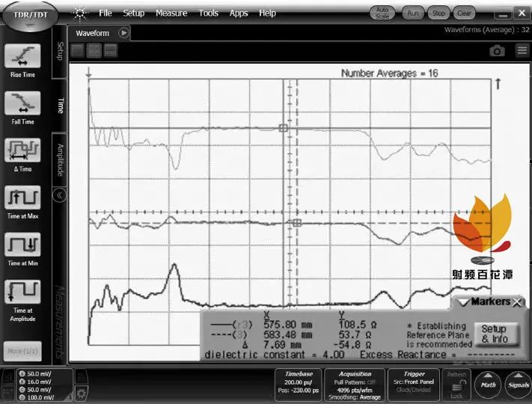Image resolution: width=532 pixels, height=404 pixels.
Task: Click the 53.7 Ω marker Y value
Action: [355, 335]
